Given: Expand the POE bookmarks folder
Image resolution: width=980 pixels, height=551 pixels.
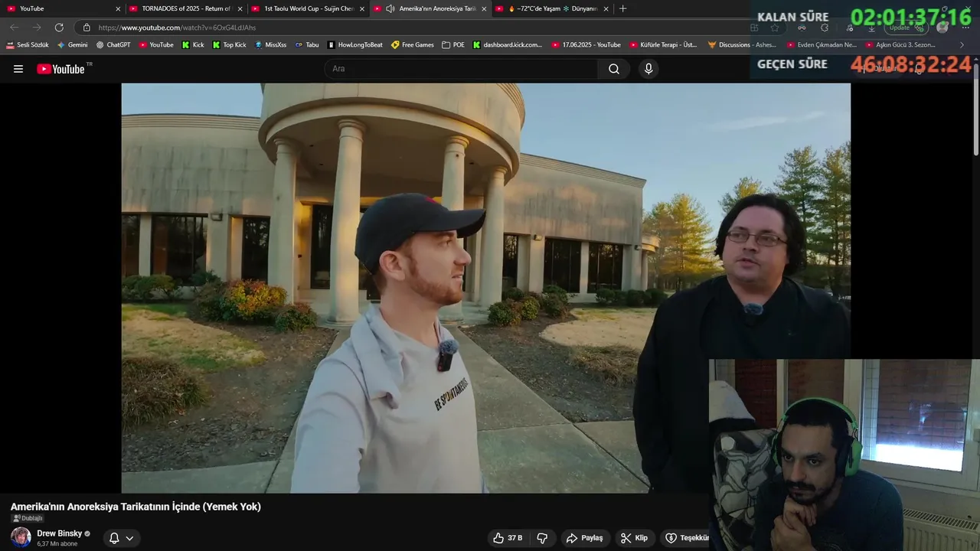Looking at the screenshot, I should click(453, 44).
